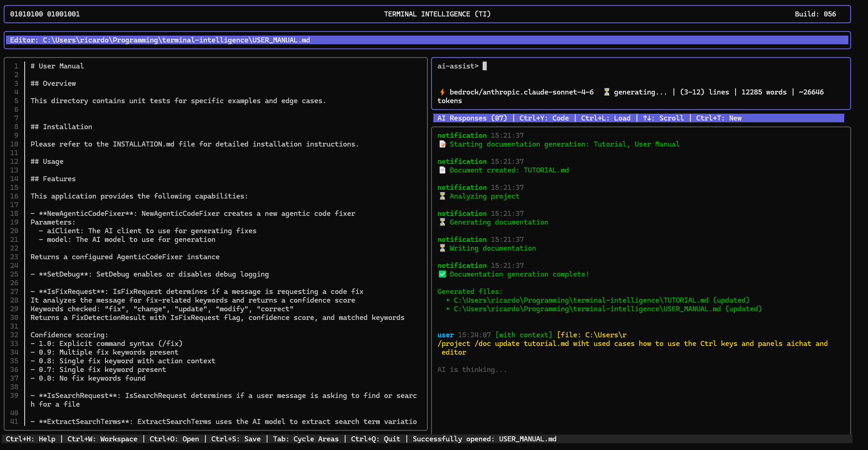The width and height of the screenshot is (868, 450).
Task: Click the lightning bolt model status icon
Action: (442, 92)
